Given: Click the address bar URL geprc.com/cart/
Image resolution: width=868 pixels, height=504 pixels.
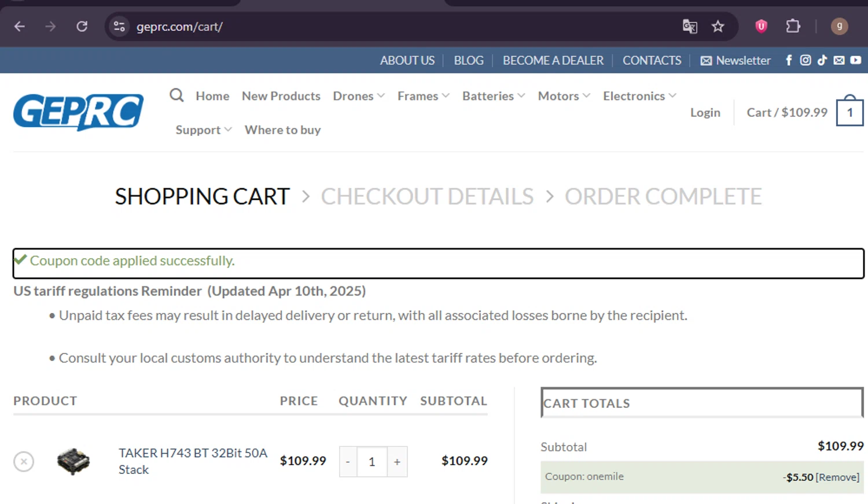Looking at the screenshot, I should point(179,27).
